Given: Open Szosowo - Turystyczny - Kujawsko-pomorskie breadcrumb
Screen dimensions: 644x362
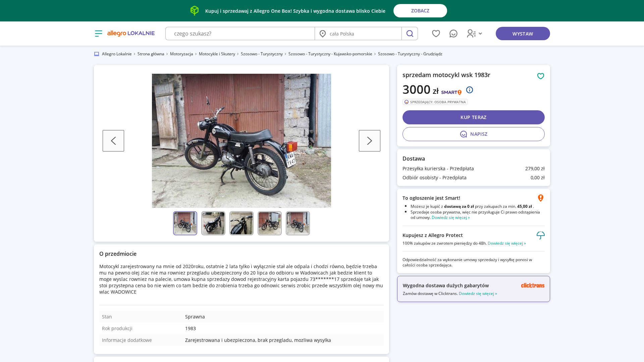Looking at the screenshot, I should (330, 54).
